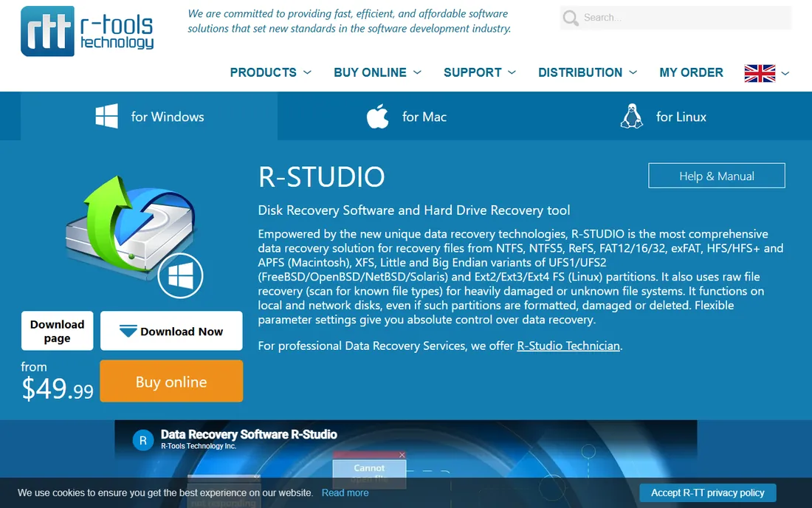
Task: Click the orange Buy online button
Action: pos(171,382)
